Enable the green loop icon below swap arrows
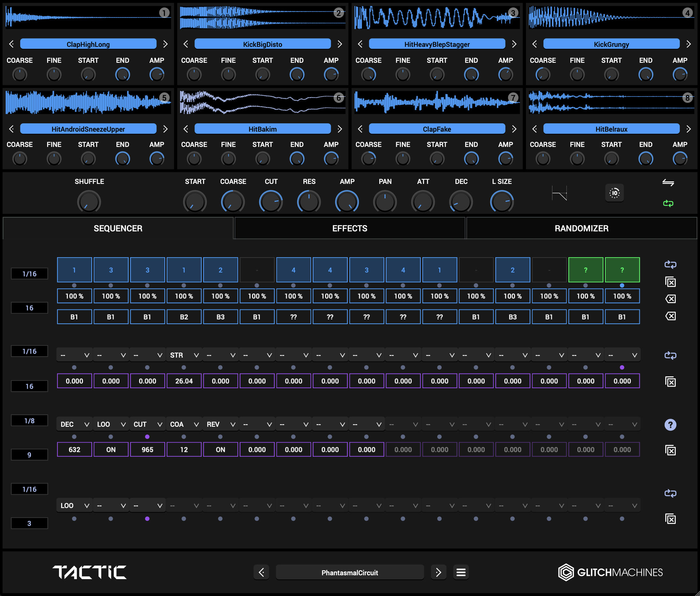Screen dimensions: 700x596 (x=668, y=203)
